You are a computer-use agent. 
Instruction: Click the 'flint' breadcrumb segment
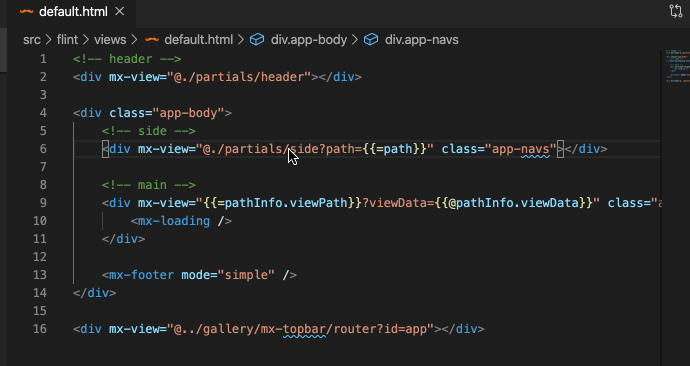(x=67, y=40)
